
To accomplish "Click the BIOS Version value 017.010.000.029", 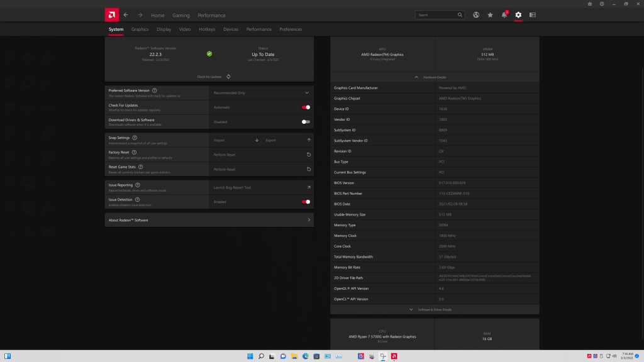I will (452, 183).
